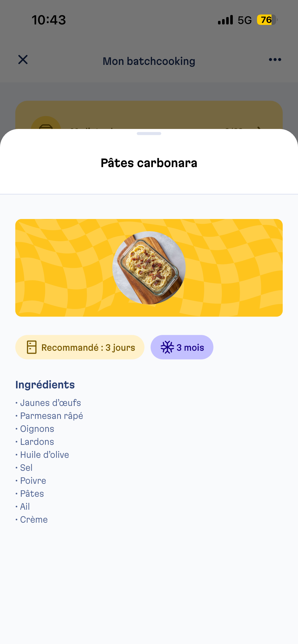Tap the battery indicator showing 76

[267, 20]
